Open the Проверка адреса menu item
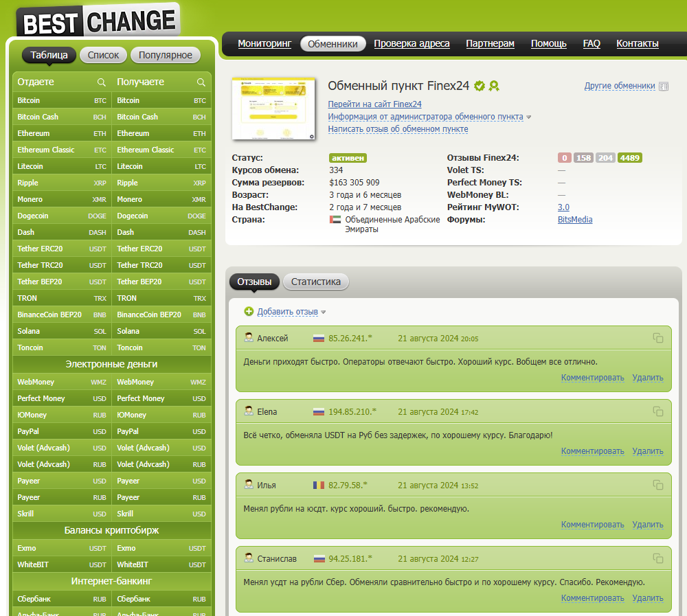Screen dimensions: 687x616 point(412,44)
